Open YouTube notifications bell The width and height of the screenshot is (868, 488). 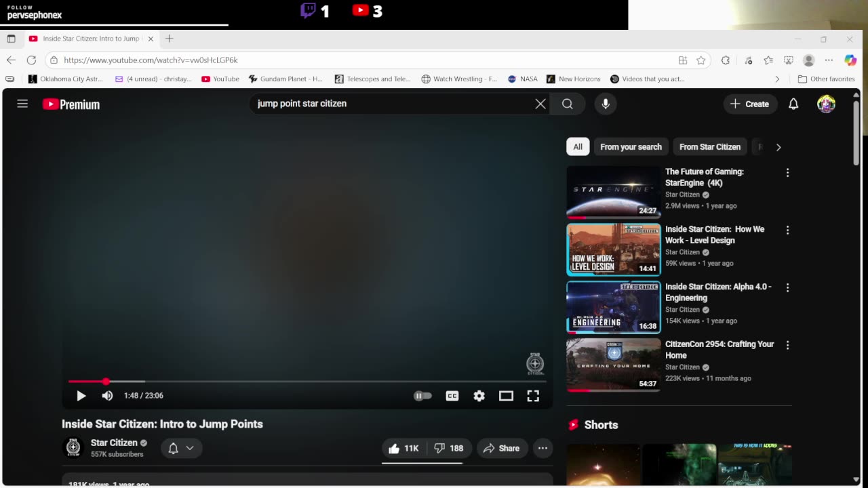click(793, 104)
